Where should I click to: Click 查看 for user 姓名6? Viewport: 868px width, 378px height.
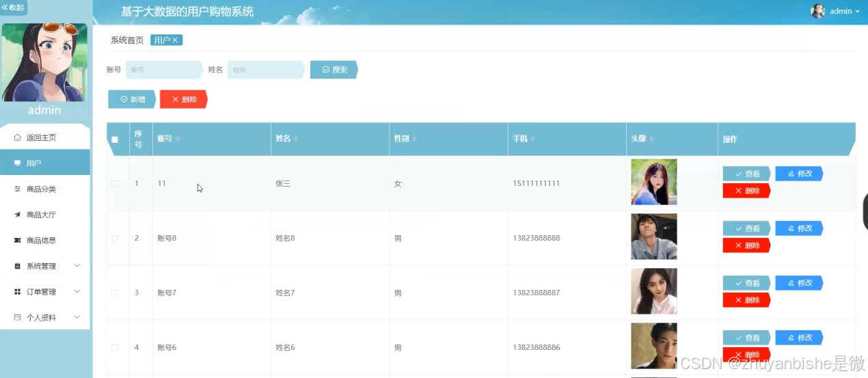(x=746, y=338)
